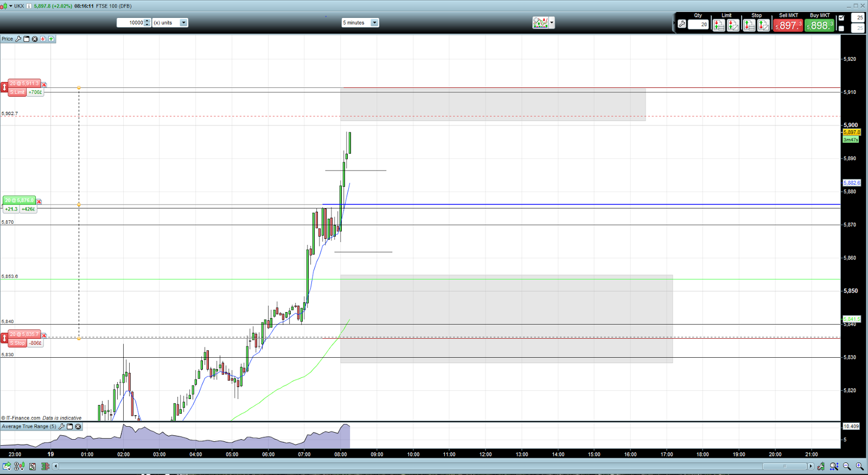Click the first 25 distance field
Viewport: 868px width, 475px height.
pyautogui.click(x=858, y=18)
